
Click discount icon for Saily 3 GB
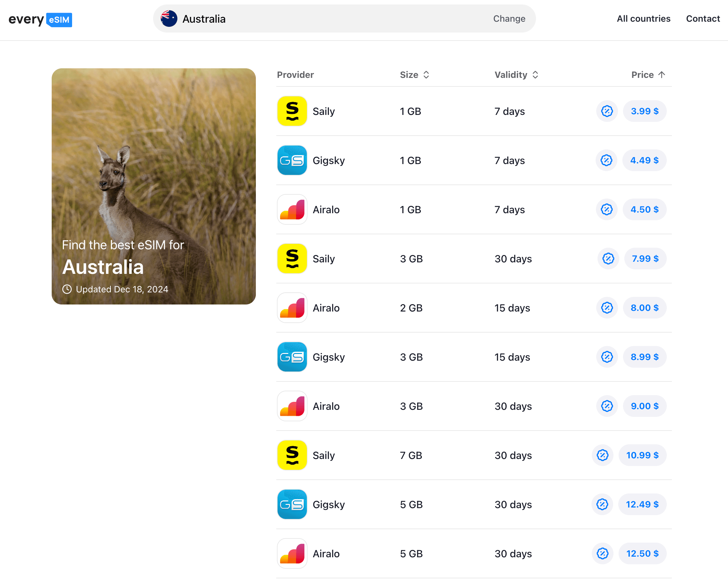[x=608, y=259]
